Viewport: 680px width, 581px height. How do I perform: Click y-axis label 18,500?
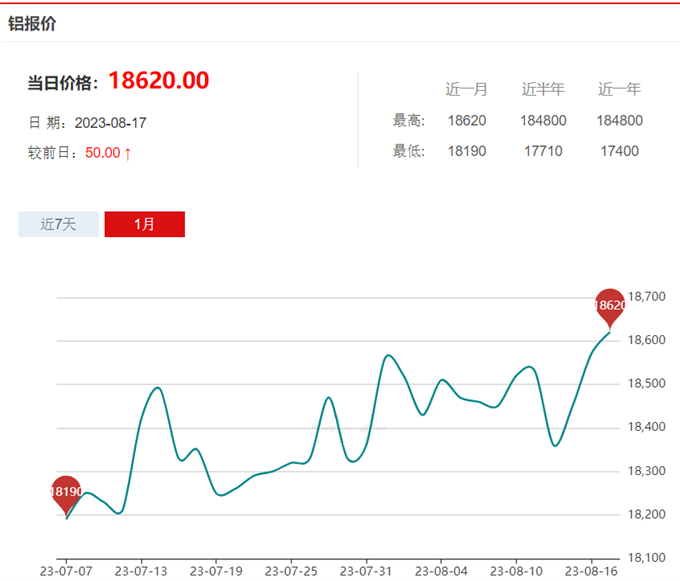tap(647, 383)
